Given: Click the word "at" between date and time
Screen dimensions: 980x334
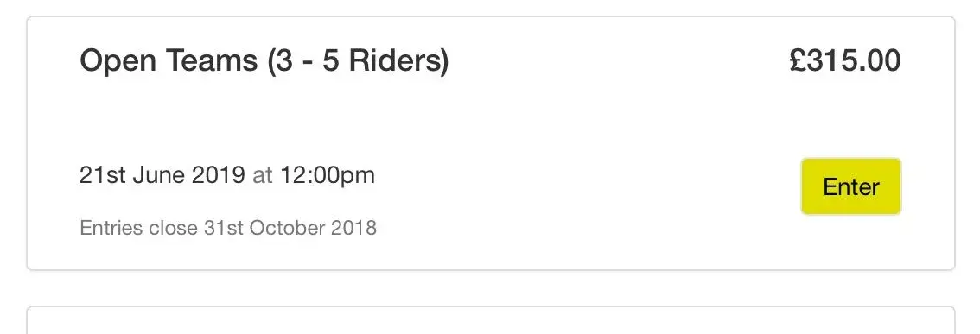Looking at the screenshot, I should [263, 176].
